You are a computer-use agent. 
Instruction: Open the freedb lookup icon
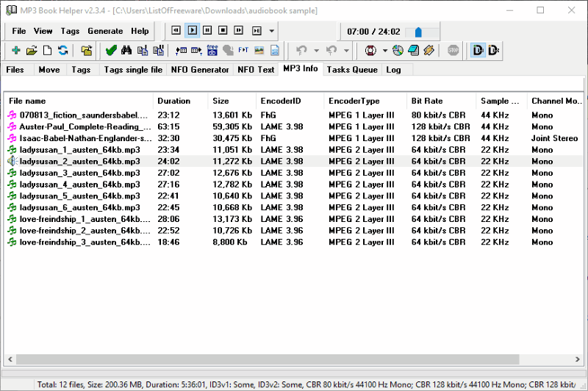(212, 50)
